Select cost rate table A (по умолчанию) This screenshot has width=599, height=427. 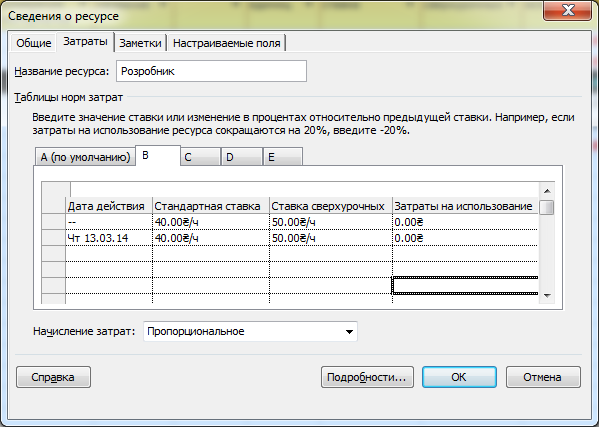(x=85, y=157)
